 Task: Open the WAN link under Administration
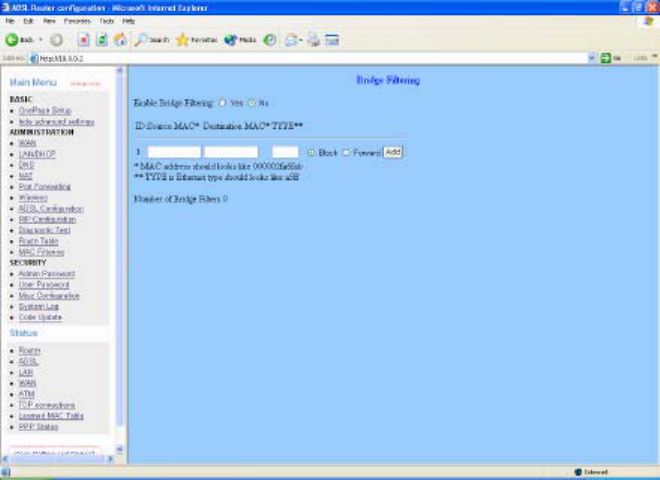click(x=27, y=143)
